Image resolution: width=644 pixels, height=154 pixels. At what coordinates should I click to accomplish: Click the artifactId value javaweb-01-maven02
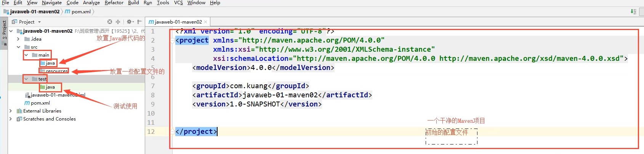pyautogui.click(x=280, y=95)
